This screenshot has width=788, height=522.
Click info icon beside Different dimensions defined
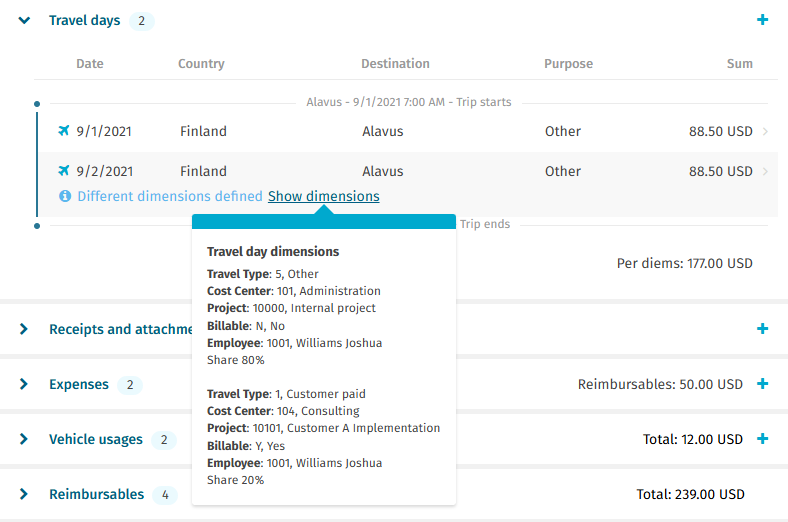65,197
